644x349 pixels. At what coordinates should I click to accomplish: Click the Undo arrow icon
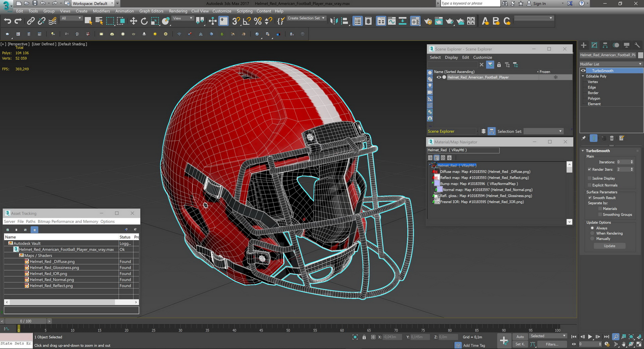[7, 21]
